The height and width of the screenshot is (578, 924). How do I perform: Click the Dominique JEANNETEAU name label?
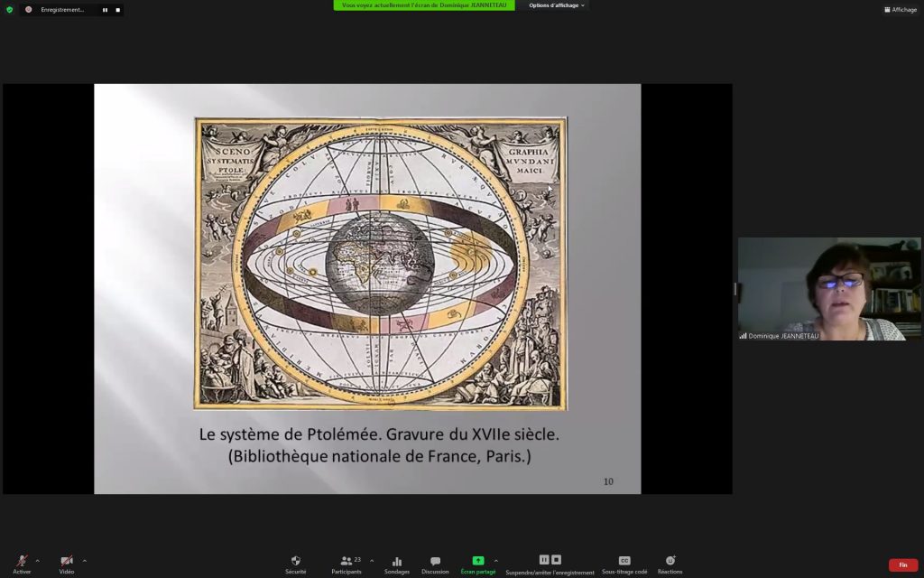tap(783, 336)
